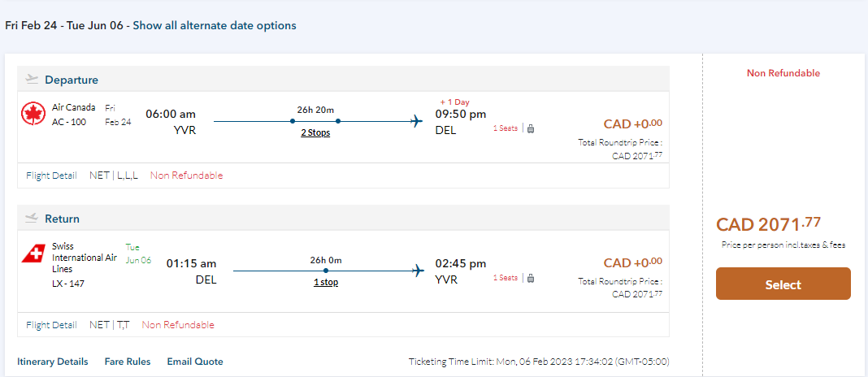Click the baggage icon on the departure flight
Image resolution: width=868 pixels, height=377 pixels.
[531, 128]
